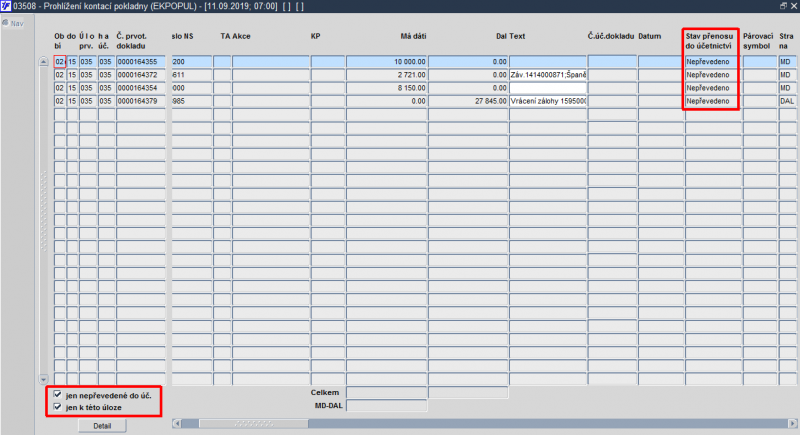Click the Má dáti value 10 000.00
This screenshot has width=800, height=435.
point(387,62)
